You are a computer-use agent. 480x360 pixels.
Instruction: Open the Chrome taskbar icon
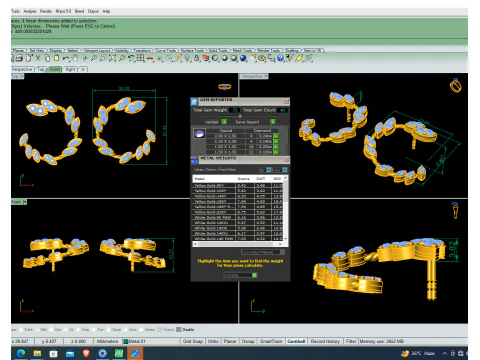(x=102, y=353)
